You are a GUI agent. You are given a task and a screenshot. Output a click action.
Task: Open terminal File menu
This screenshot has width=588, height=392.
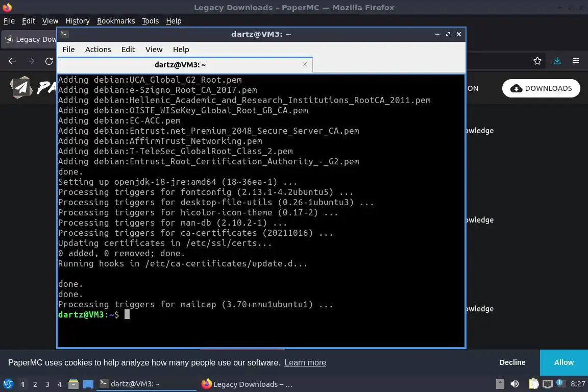(68, 50)
